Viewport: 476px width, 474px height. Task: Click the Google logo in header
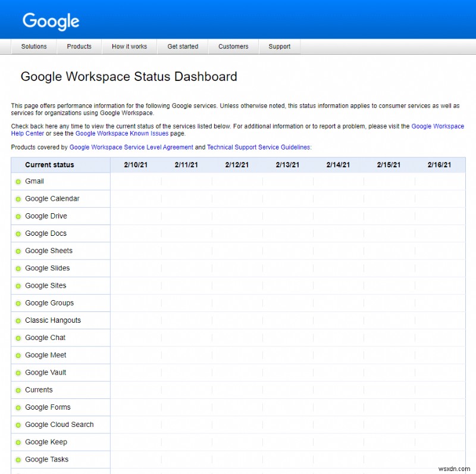(x=51, y=21)
